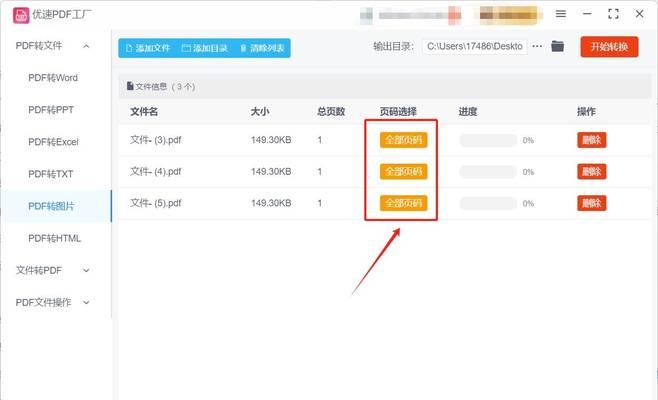Click progress bar of 文件- (5).pdf
The height and width of the screenshot is (400, 658).
pyautogui.click(x=488, y=204)
